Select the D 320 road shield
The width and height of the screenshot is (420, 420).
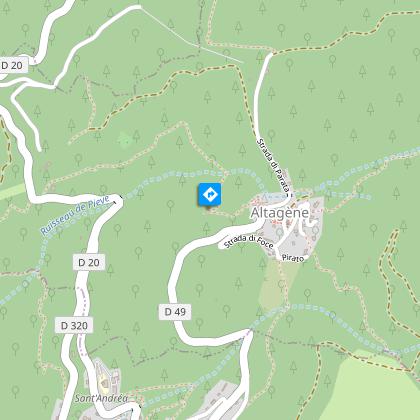[74, 326]
